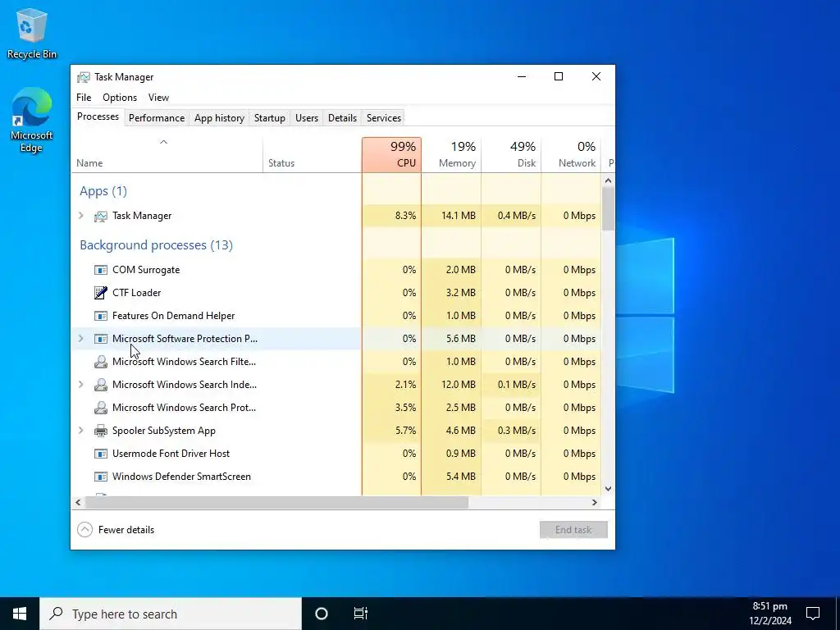Viewport: 840px width, 630px height.
Task: Switch to the Performance tab
Action: point(157,118)
